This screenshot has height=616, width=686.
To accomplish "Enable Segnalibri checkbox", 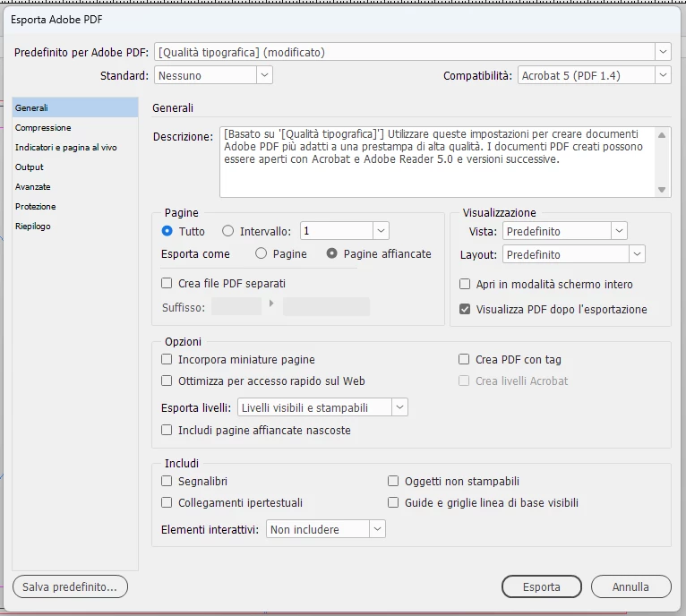I will pyautogui.click(x=167, y=481).
